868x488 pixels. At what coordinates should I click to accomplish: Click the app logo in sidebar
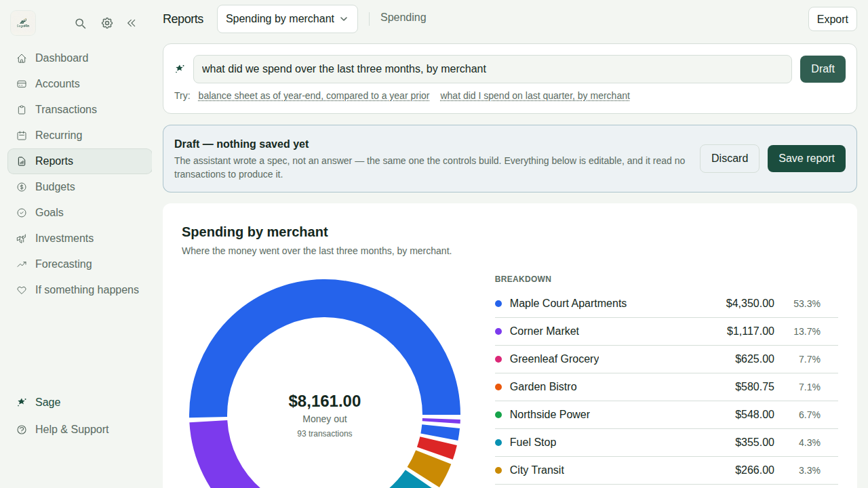(x=23, y=23)
